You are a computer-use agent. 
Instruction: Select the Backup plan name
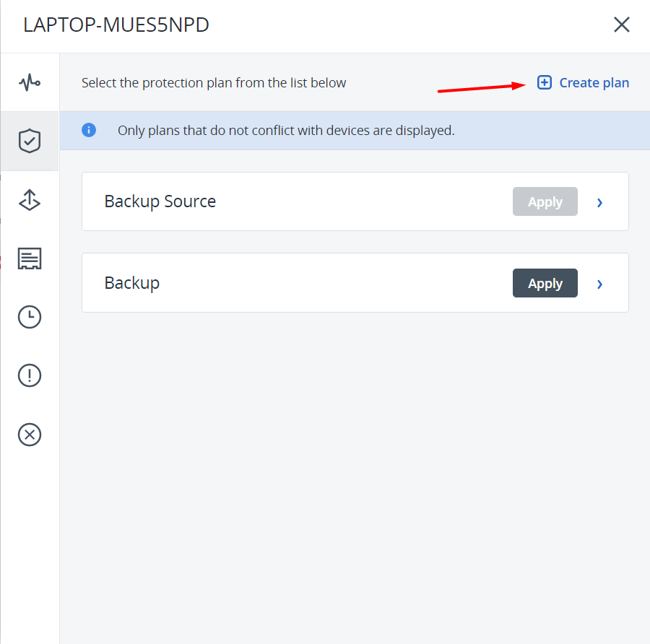(x=132, y=283)
